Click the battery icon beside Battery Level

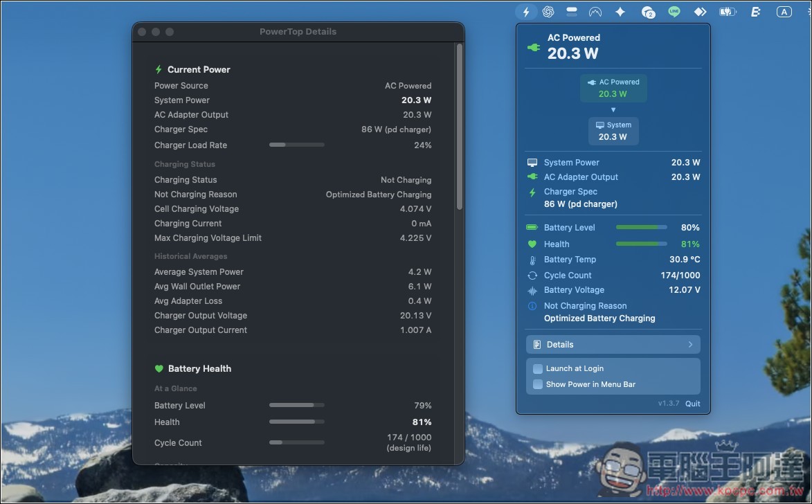532,227
